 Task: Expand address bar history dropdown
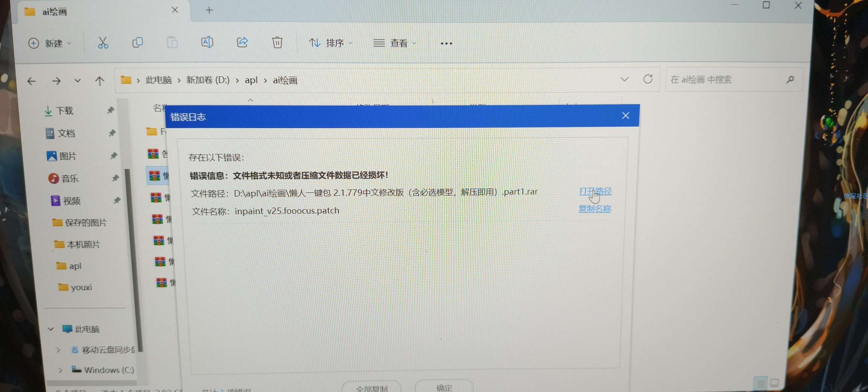click(x=624, y=80)
